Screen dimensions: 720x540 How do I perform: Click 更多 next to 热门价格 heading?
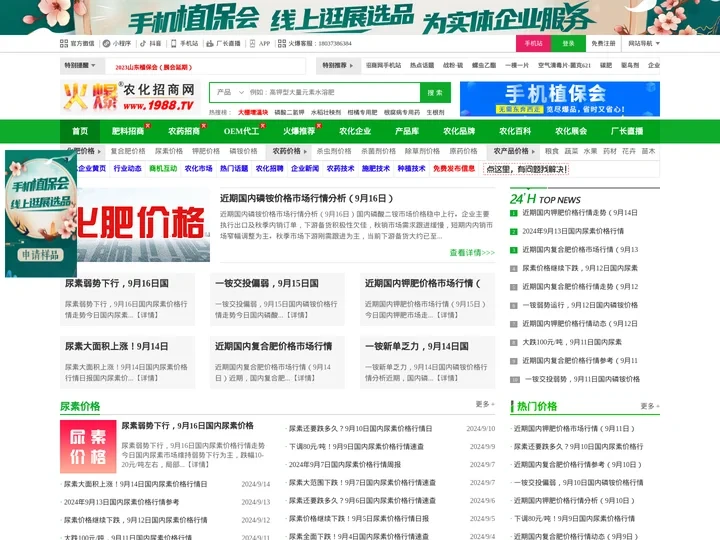coord(650,406)
